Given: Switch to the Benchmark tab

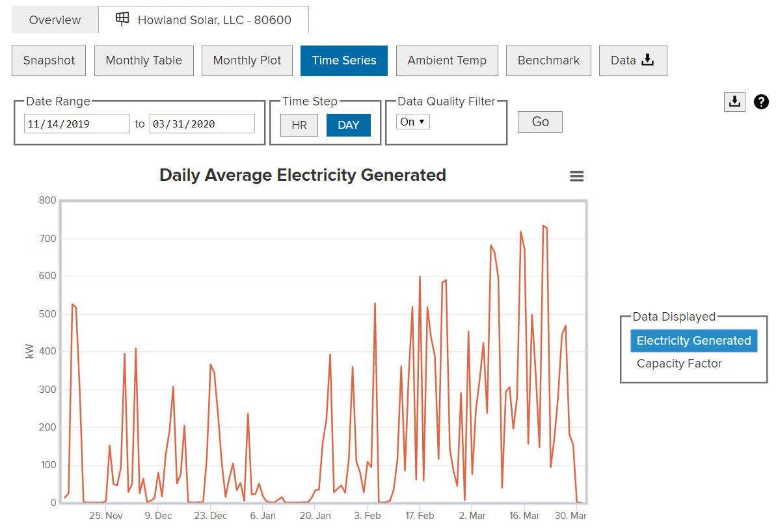Looking at the screenshot, I should [548, 60].
